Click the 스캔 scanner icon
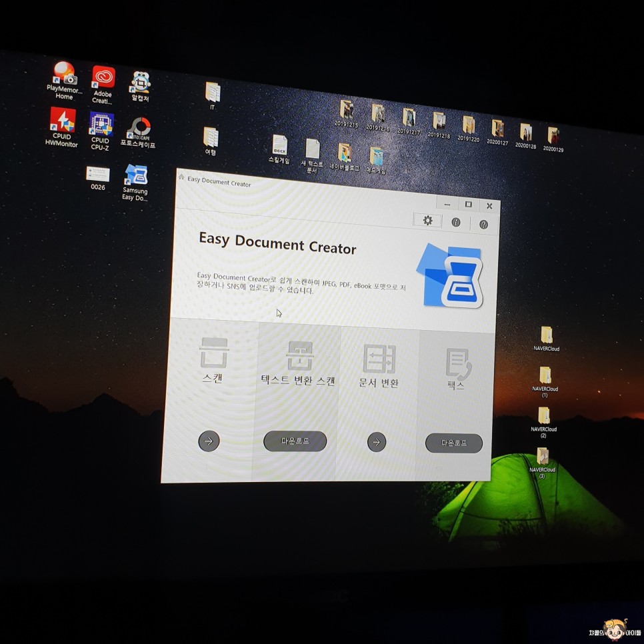644x644 pixels. (213, 353)
